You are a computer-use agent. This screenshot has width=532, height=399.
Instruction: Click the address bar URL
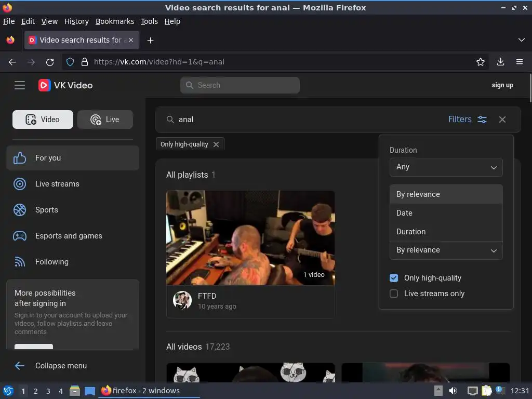coord(159,62)
